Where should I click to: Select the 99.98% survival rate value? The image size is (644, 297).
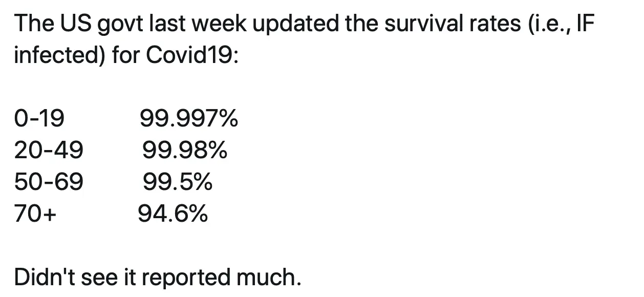(x=184, y=151)
